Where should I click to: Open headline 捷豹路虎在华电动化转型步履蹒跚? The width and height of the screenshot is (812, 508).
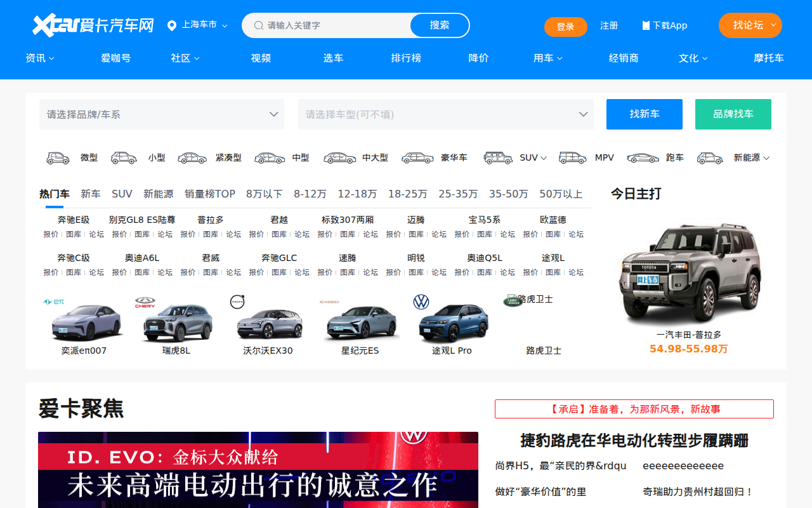tap(634, 440)
